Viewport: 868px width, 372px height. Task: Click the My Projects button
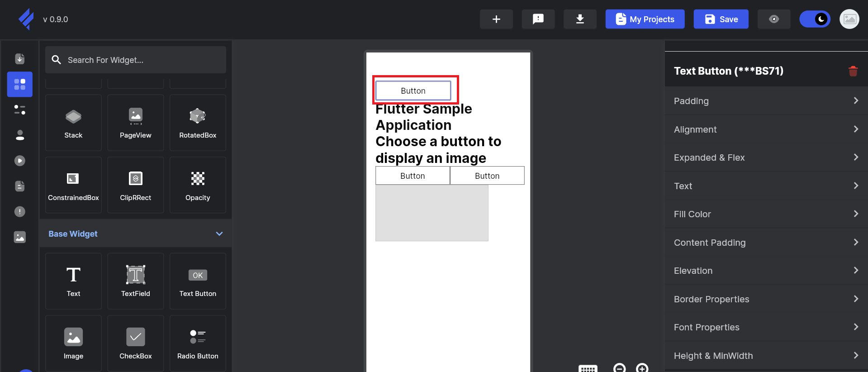tap(645, 19)
